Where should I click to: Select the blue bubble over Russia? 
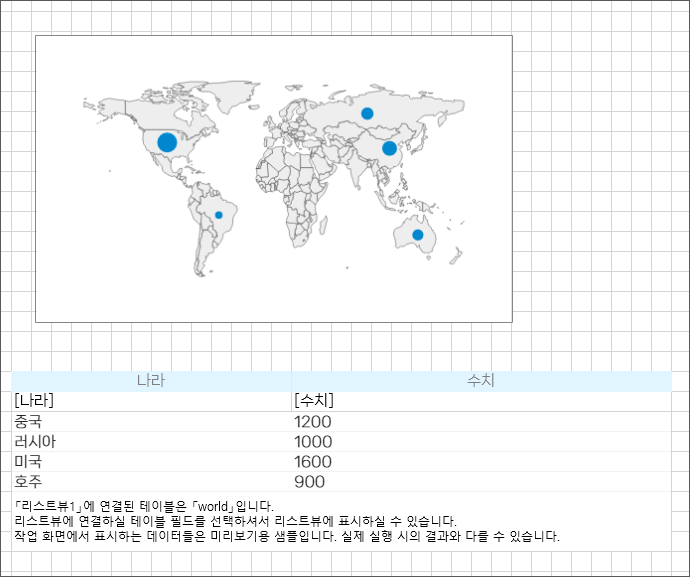(367, 113)
